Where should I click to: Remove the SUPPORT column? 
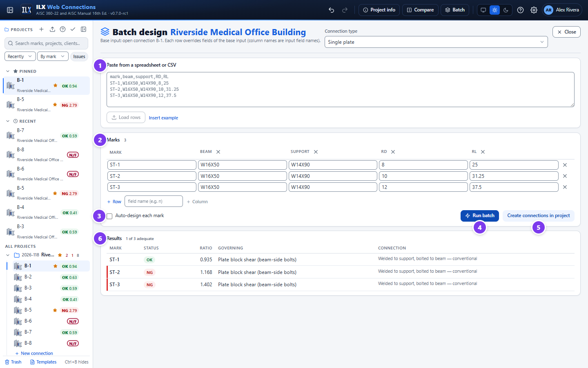[x=316, y=152]
